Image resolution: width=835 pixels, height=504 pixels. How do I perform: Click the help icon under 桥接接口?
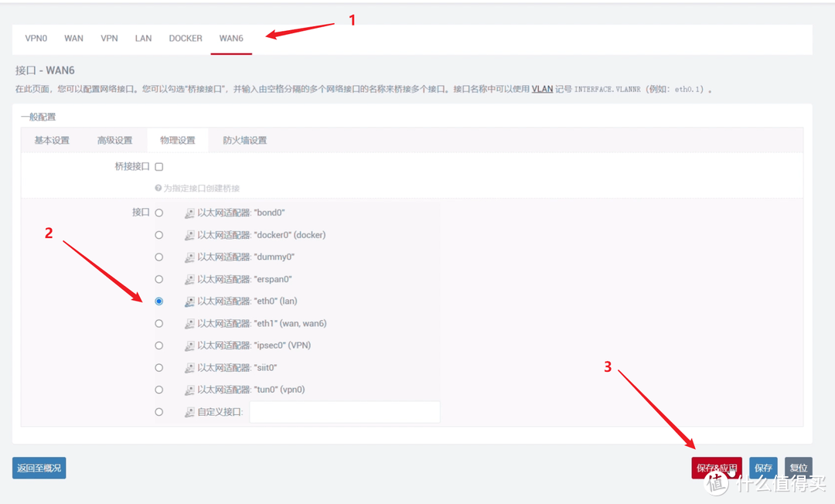[158, 188]
